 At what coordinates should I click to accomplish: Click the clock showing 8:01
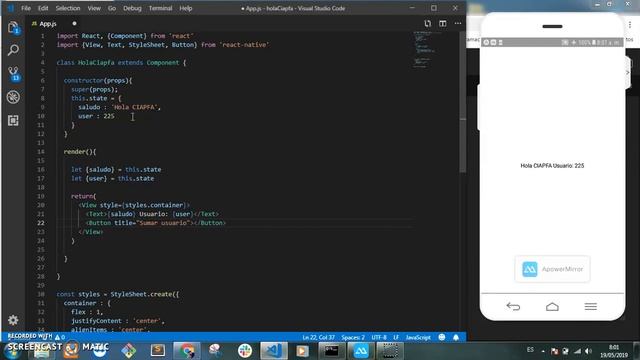[614, 347]
